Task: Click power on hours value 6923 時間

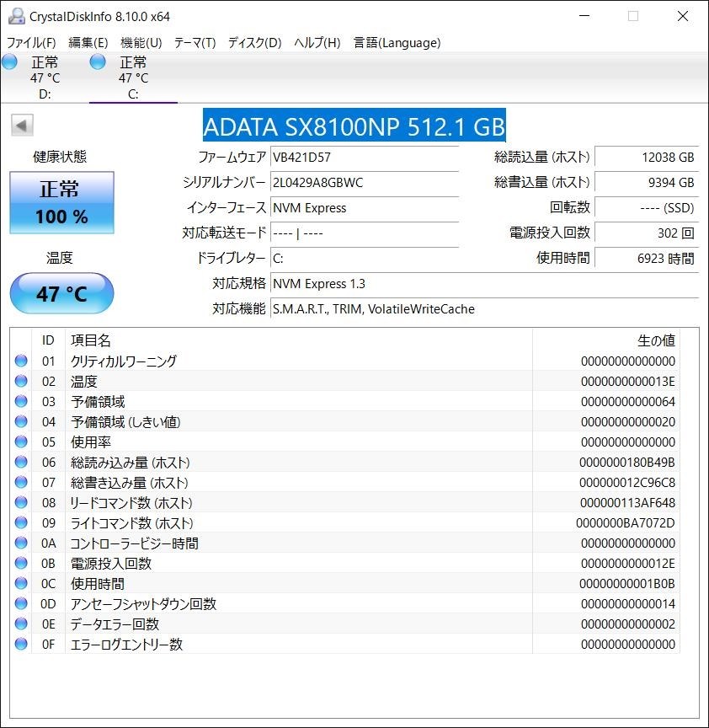Action: coord(647,258)
